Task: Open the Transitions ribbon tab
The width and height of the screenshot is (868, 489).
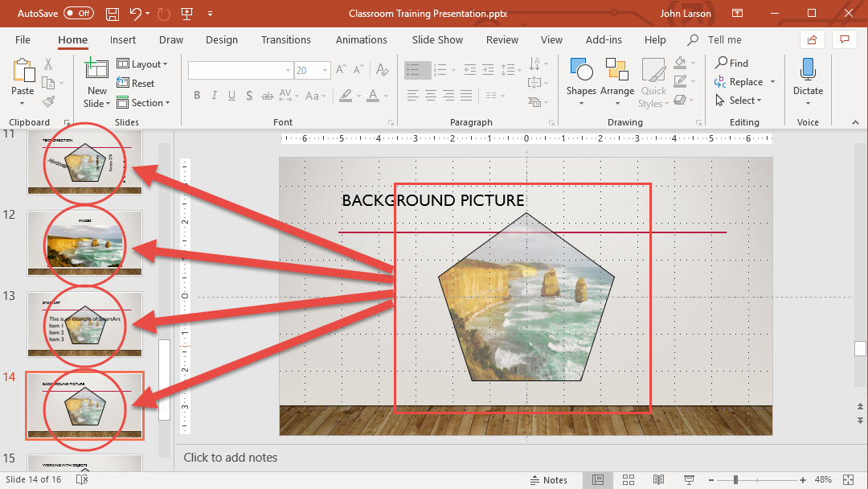Action: [x=285, y=39]
